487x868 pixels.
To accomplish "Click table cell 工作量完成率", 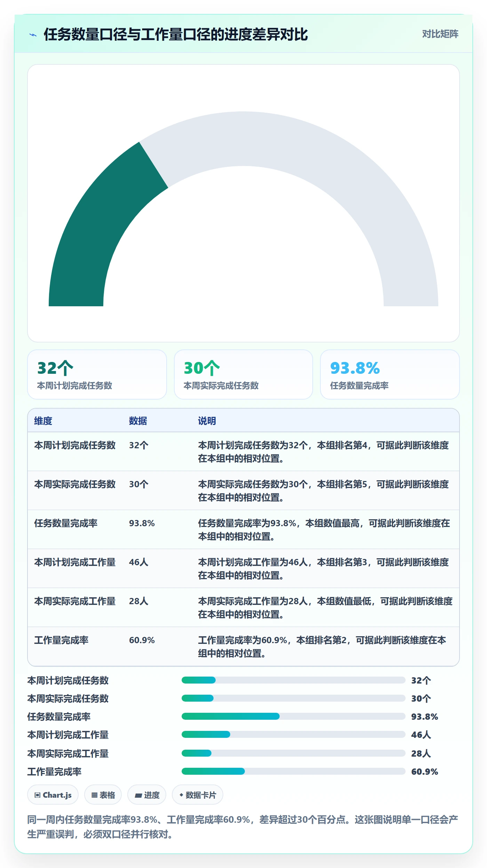I will (61, 640).
